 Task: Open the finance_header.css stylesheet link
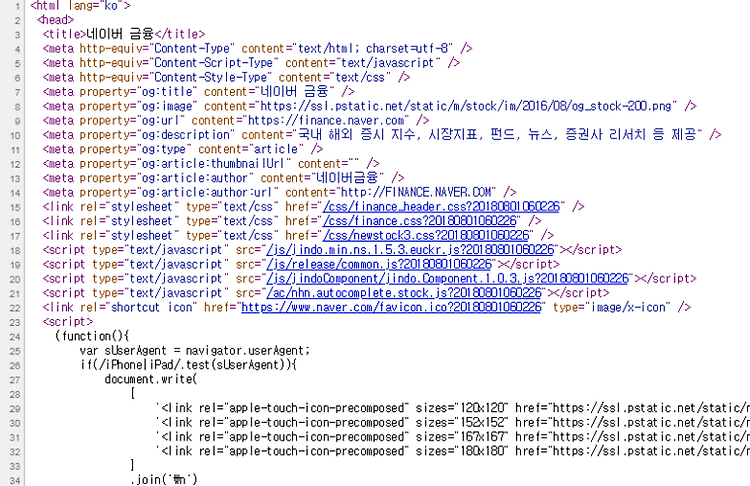pos(441,207)
